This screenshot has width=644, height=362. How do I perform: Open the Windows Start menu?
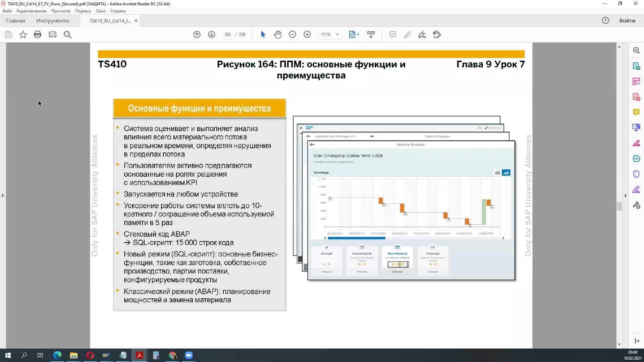(x=8, y=355)
